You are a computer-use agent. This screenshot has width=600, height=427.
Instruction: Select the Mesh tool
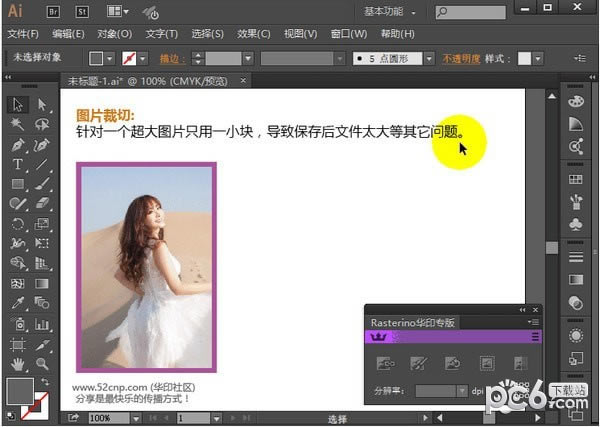click(x=18, y=284)
